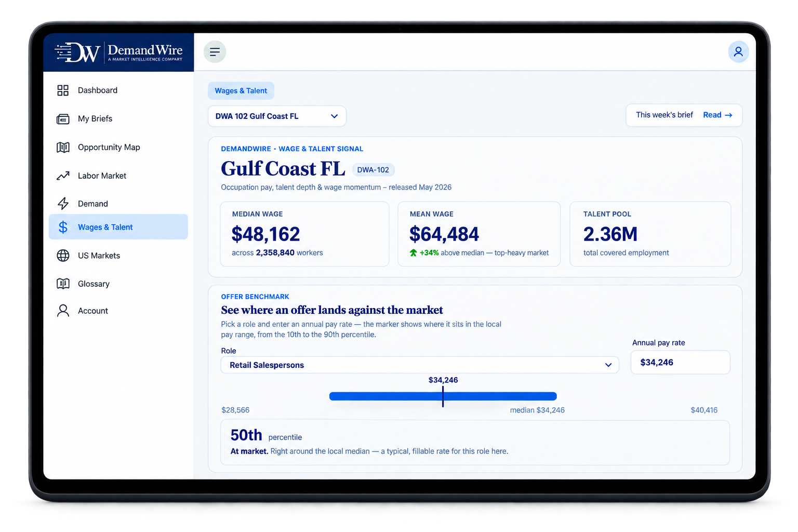Click the Demand lightning bolt icon

pos(63,204)
